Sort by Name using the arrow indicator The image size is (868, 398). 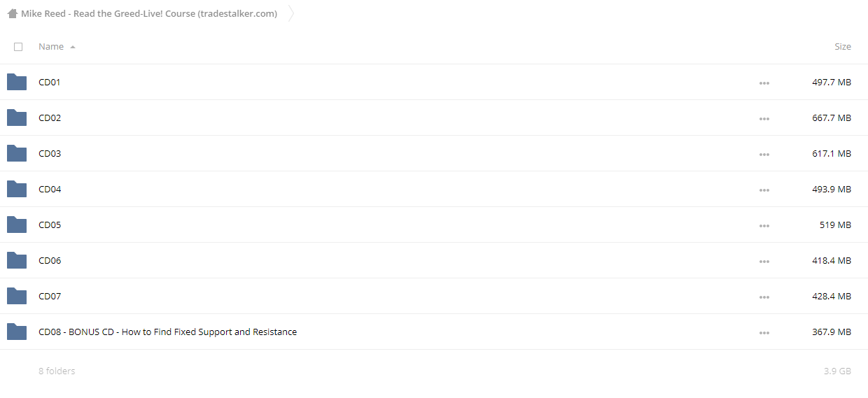[x=73, y=47]
